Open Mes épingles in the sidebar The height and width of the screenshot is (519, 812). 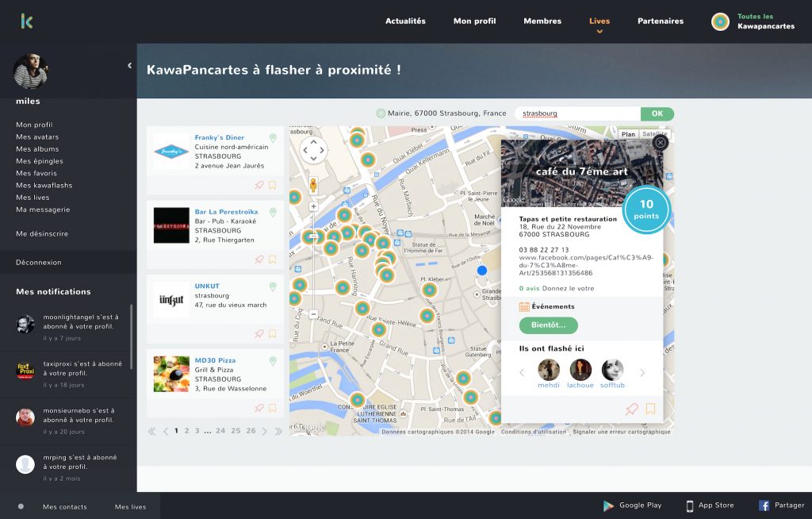[x=40, y=161]
